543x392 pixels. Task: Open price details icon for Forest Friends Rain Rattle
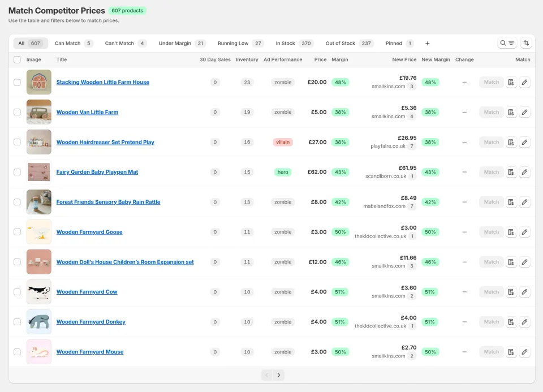pyautogui.click(x=511, y=202)
